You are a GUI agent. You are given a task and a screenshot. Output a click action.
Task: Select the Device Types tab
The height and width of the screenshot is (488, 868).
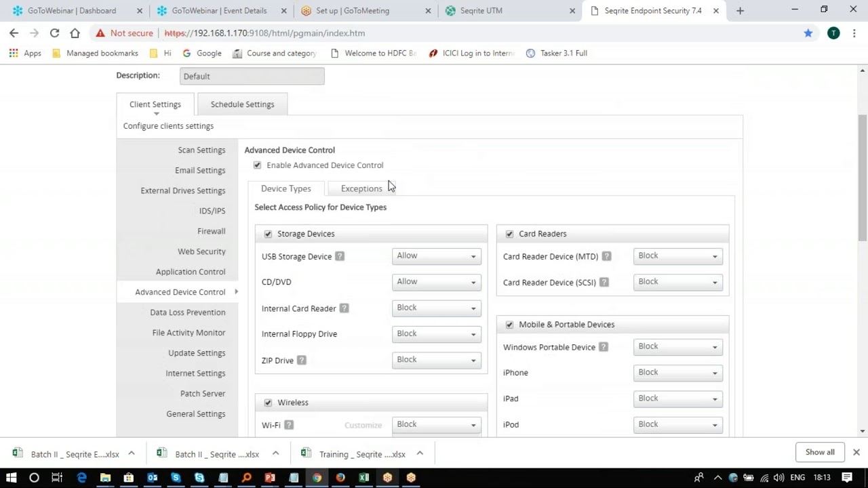coord(285,188)
